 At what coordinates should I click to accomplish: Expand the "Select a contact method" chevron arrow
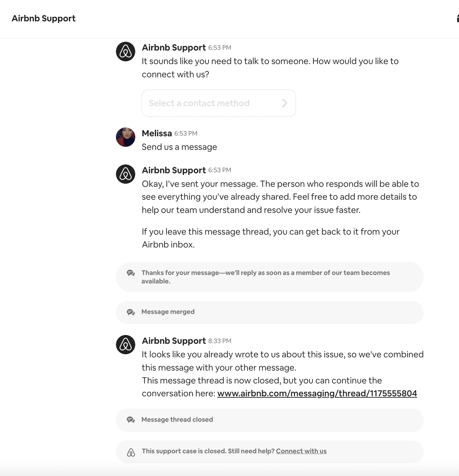pyautogui.click(x=284, y=103)
